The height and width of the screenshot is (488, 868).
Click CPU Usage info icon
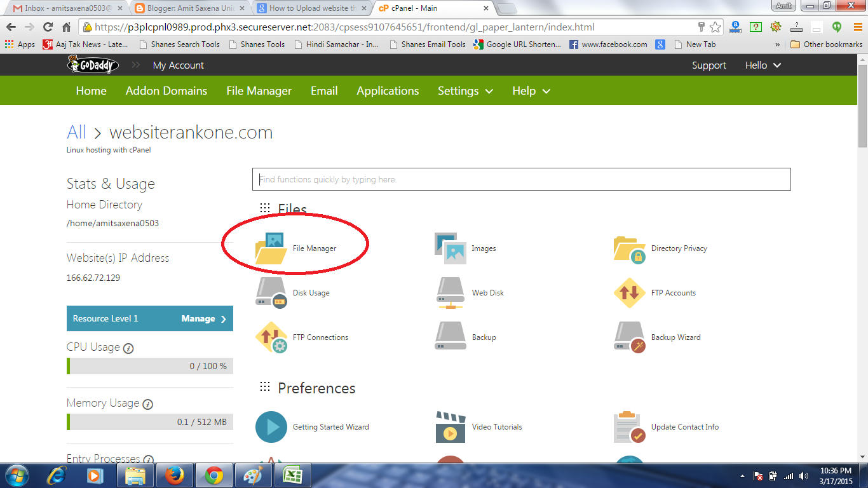128,348
